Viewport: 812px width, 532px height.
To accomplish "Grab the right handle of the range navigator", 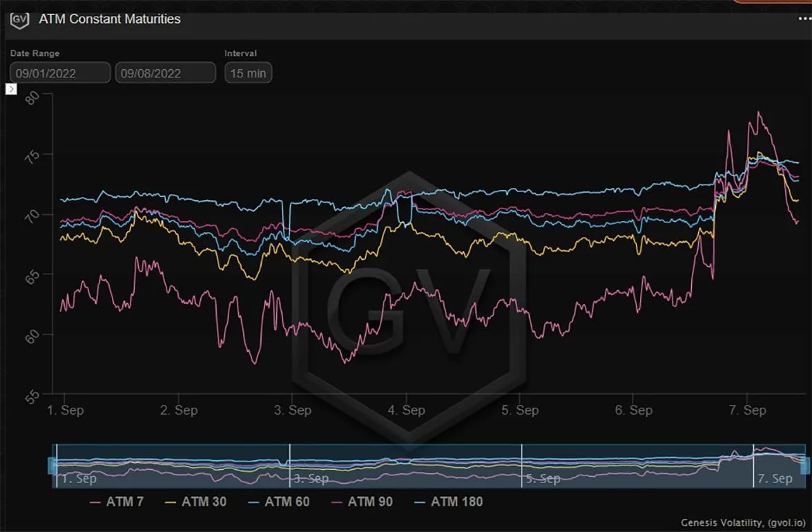I will 805,465.
